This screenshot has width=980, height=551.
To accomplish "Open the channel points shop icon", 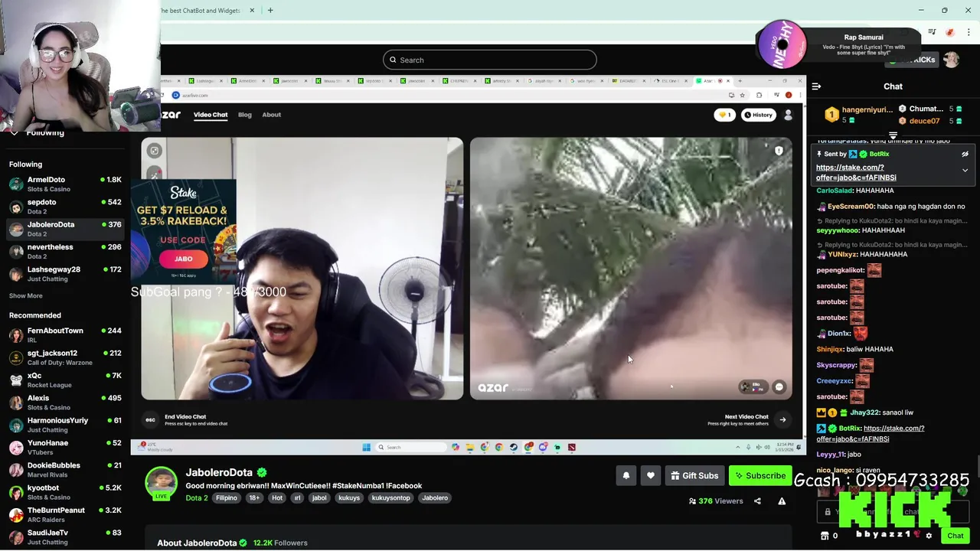I will pos(825,536).
